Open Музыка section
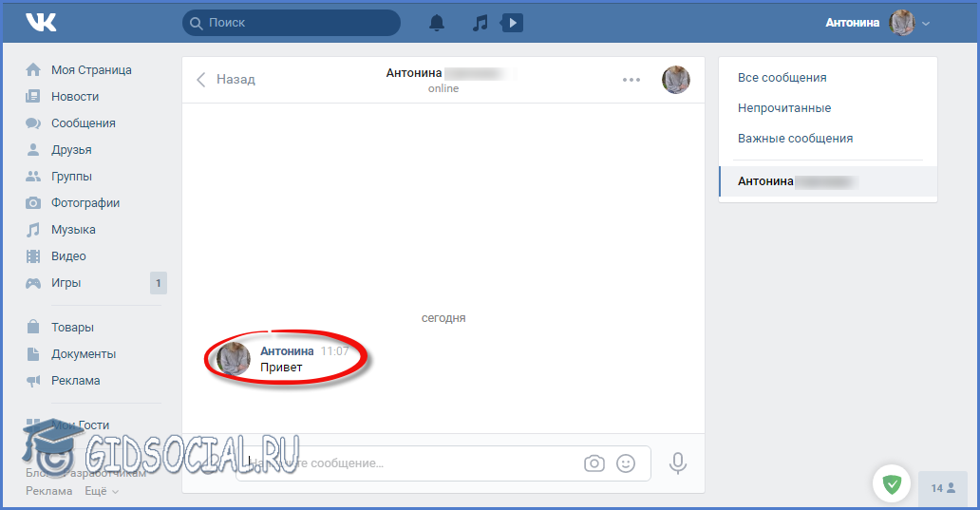 [73, 230]
